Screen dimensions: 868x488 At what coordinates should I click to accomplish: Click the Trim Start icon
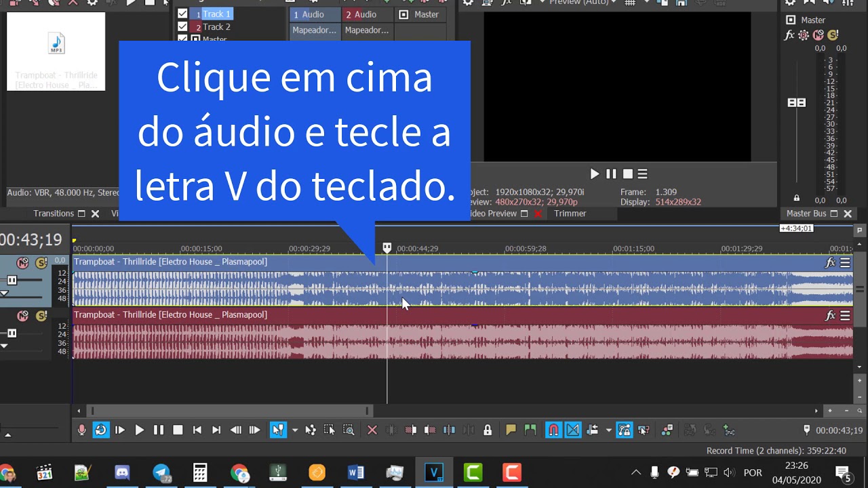coord(411,430)
